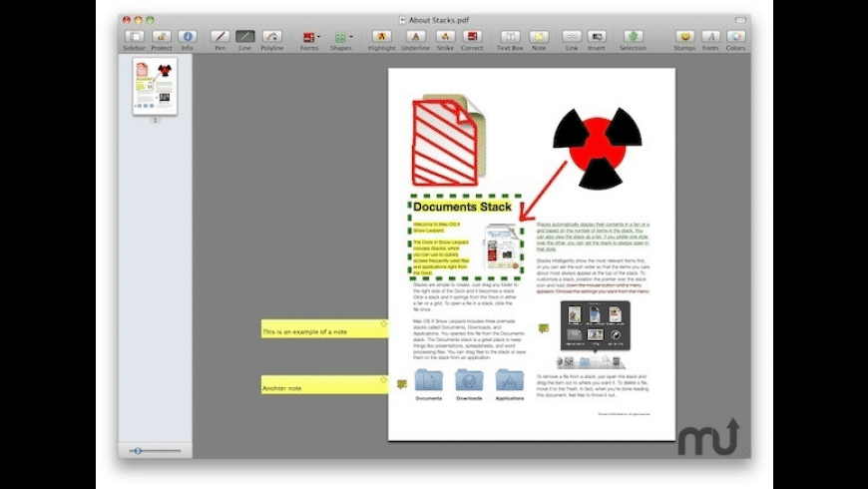Screen dimensions: 868x489
Task: Select the Strike tool
Action: pyautogui.click(x=445, y=37)
